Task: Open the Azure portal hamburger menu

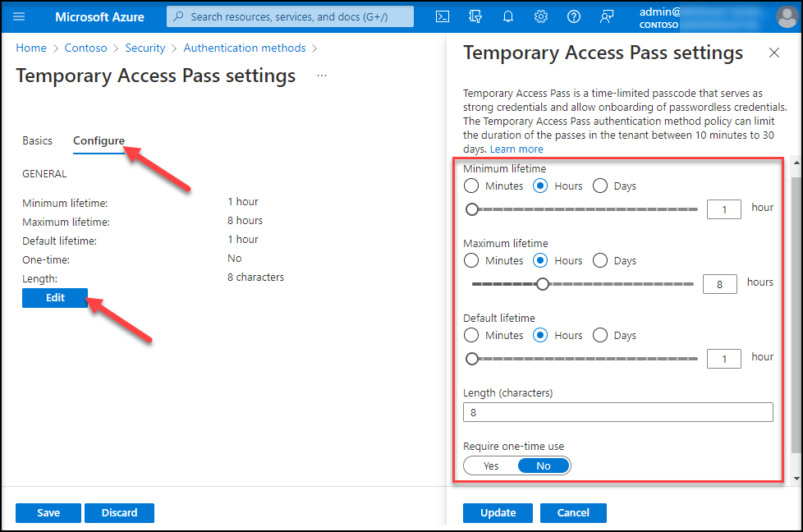Action: (20, 16)
